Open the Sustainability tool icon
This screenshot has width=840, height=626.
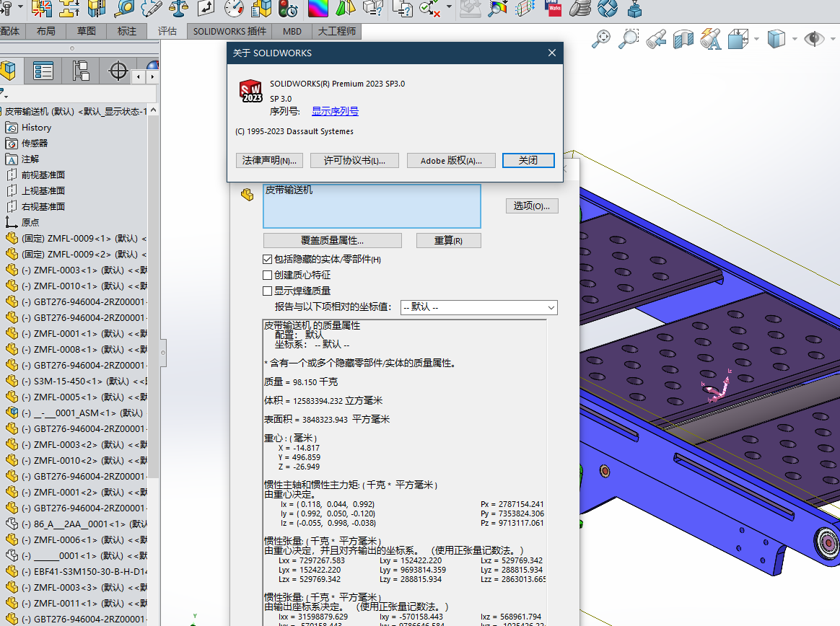click(x=608, y=8)
